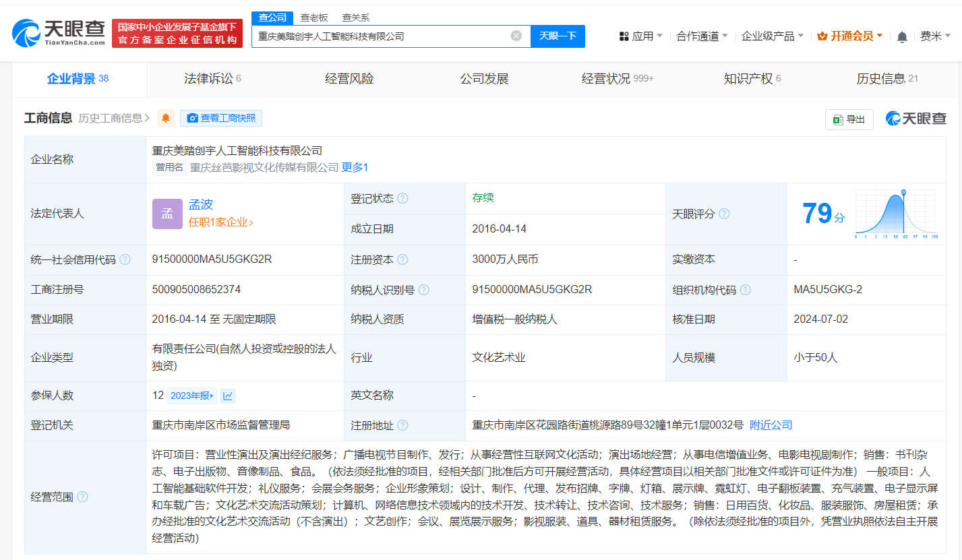
Task: Click the 天眼一下 search button
Action: (558, 36)
